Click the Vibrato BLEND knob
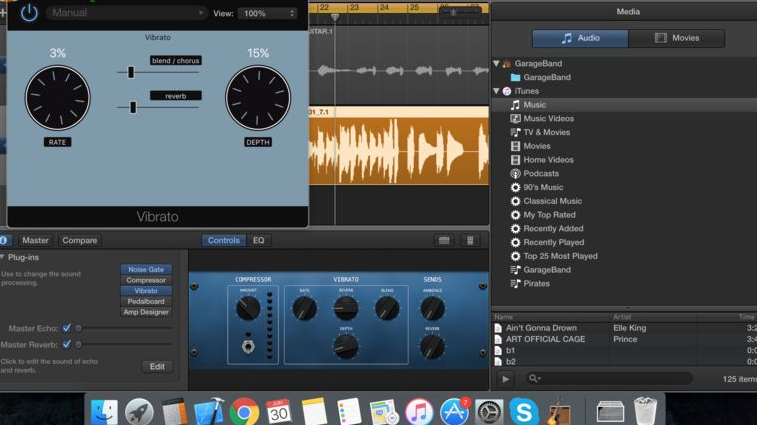The width and height of the screenshot is (757, 425). 387,309
